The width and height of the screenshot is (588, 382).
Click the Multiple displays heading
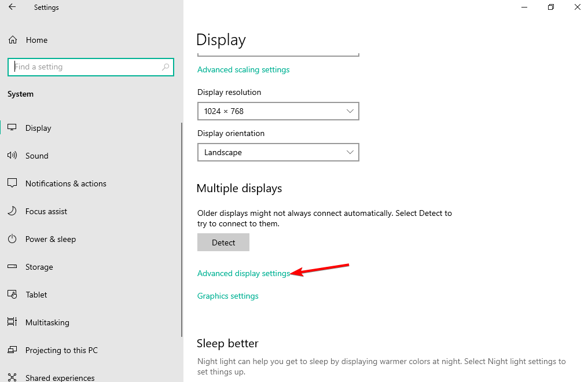coord(239,188)
